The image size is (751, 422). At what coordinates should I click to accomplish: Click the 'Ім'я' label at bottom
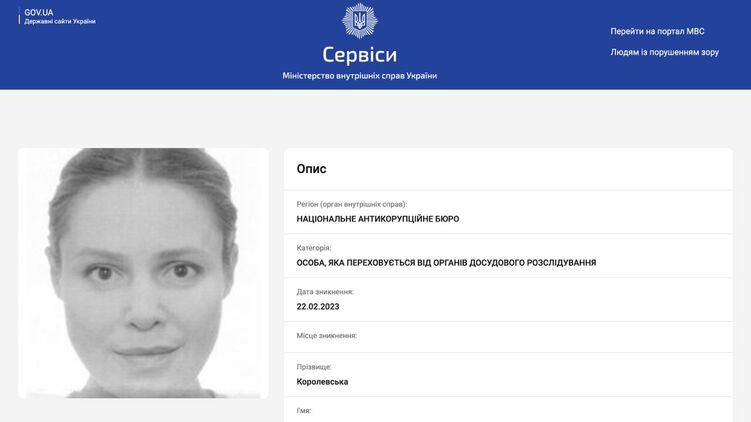[304, 411]
